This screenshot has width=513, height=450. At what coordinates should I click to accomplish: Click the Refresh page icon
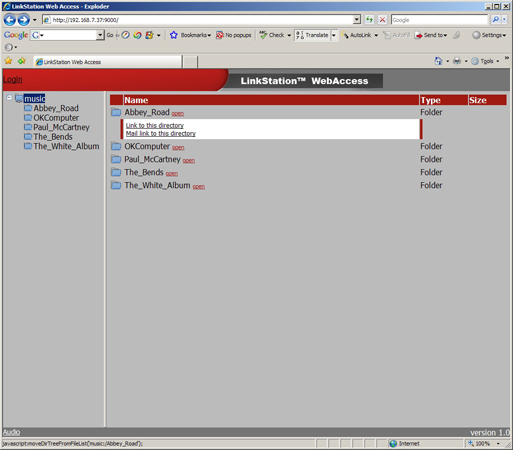point(369,20)
